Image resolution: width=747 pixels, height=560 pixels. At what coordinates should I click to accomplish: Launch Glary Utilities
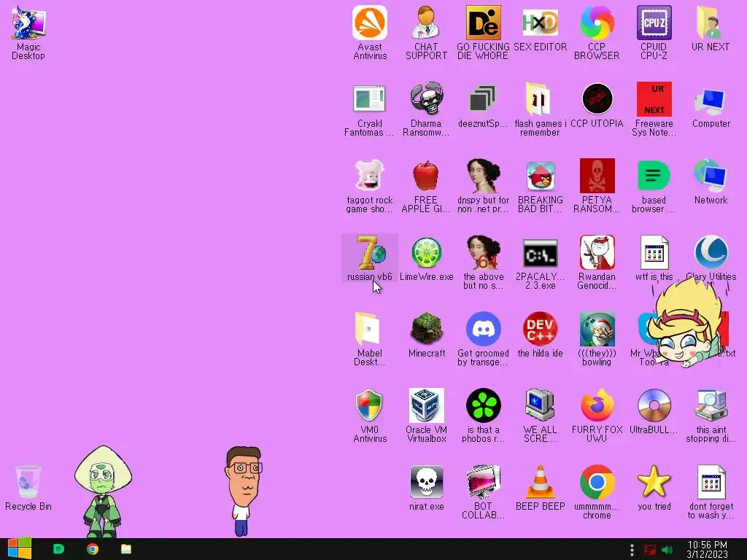coord(711,252)
